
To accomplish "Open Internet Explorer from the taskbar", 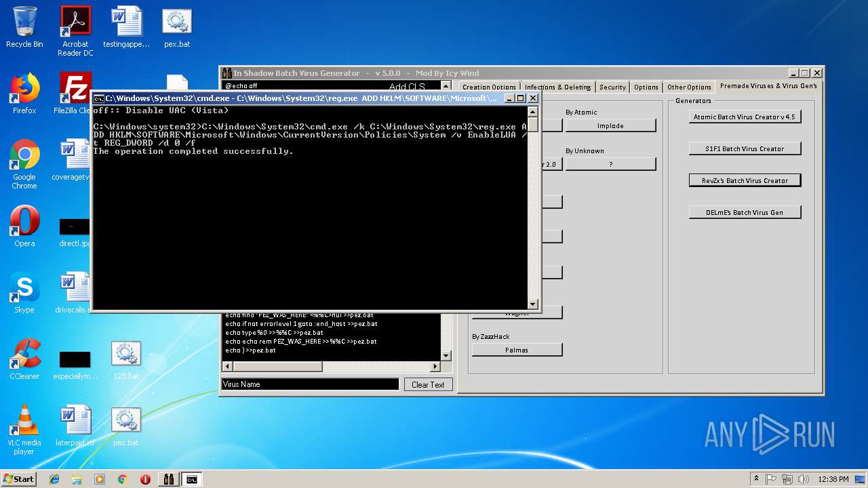I will pos(54,479).
